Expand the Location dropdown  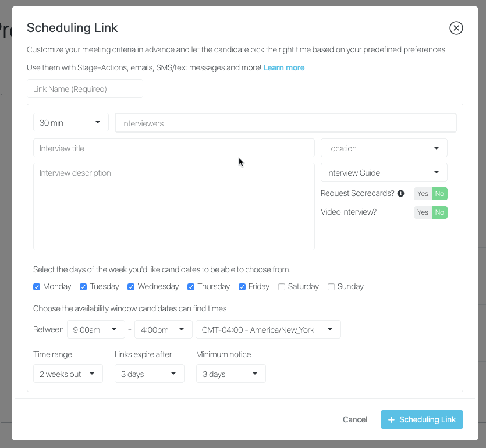384,148
